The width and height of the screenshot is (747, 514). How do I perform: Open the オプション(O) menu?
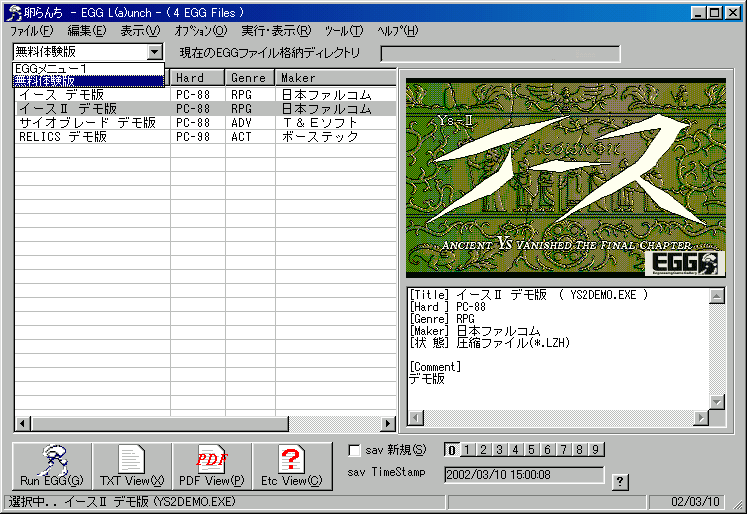pos(201,31)
